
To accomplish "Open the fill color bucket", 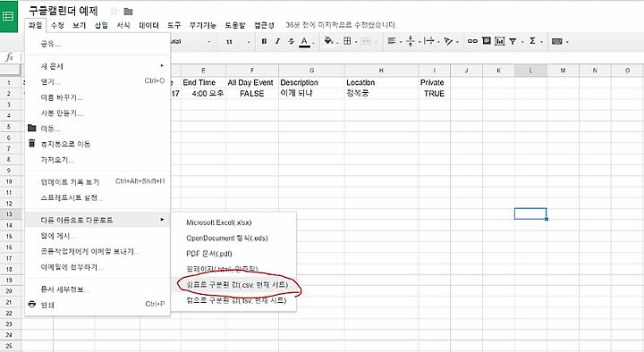I will pos(328,40).
